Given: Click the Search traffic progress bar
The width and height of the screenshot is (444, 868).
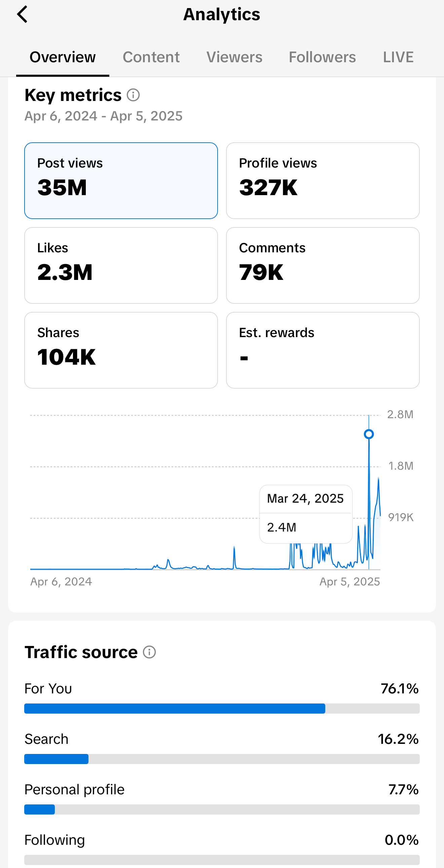Looking at the screenshot, I should (222, 759).
